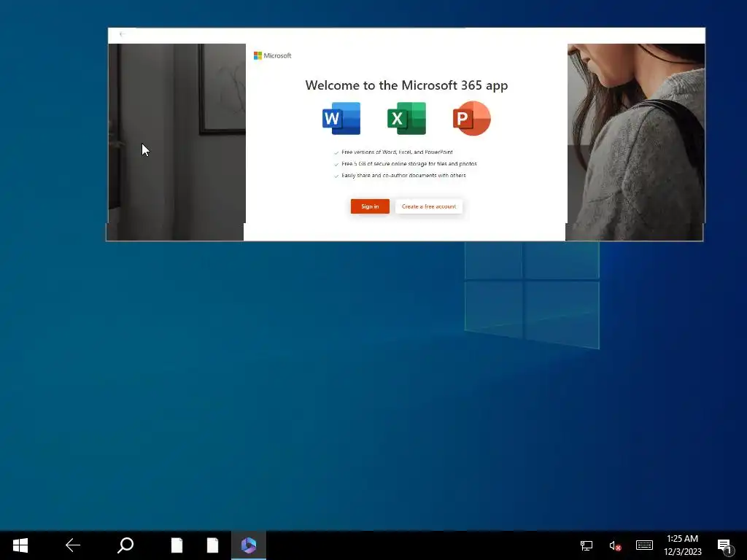
Task: Open the taskbar clock showing 1:25 AM
Action: pyautogui.click(x=683, y=545)
